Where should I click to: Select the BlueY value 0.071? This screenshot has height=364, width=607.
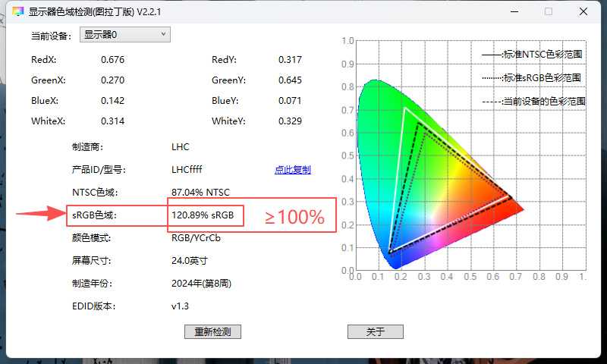tap(290, 101)
